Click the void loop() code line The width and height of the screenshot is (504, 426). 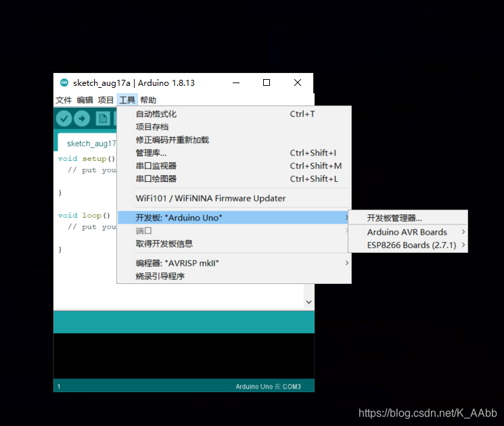84,215
